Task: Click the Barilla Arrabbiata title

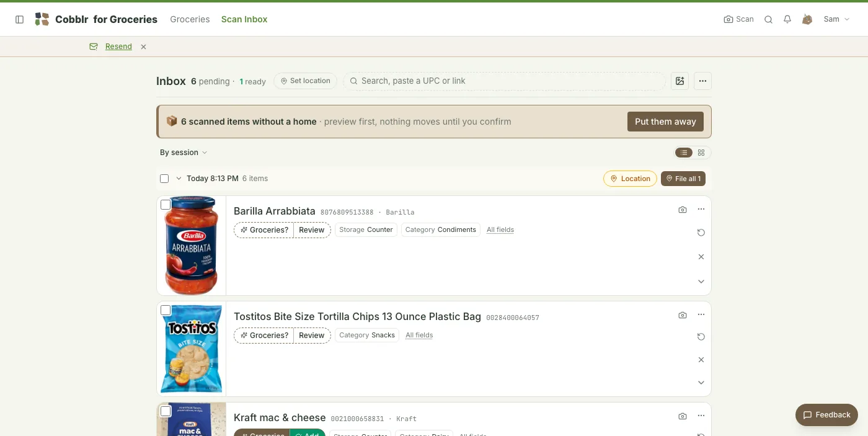Action: (275, 211)
